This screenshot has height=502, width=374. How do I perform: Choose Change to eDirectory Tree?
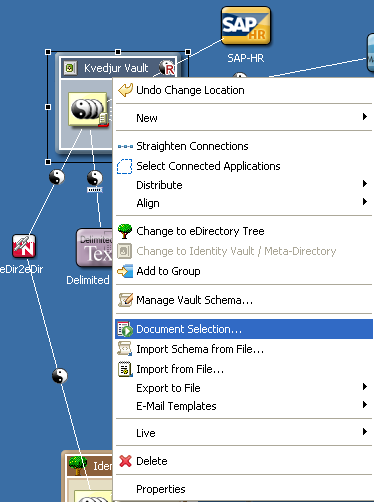coord(244,231)
